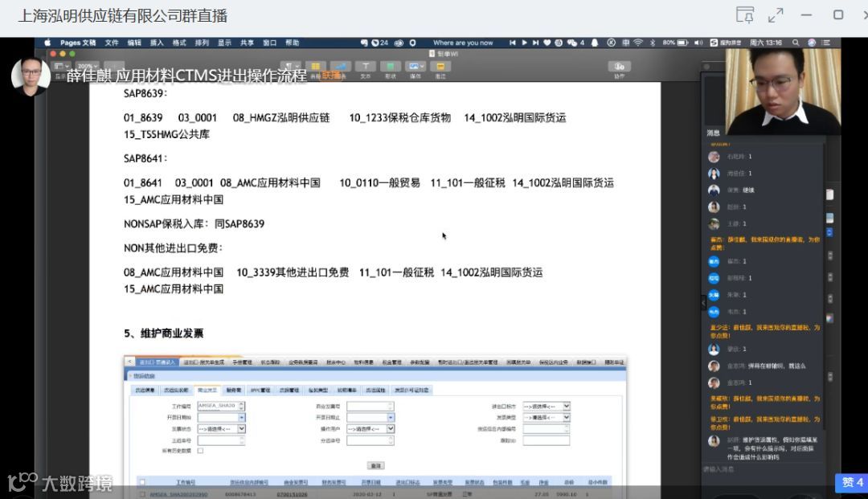Open the 显示 menu

[224, 43]
